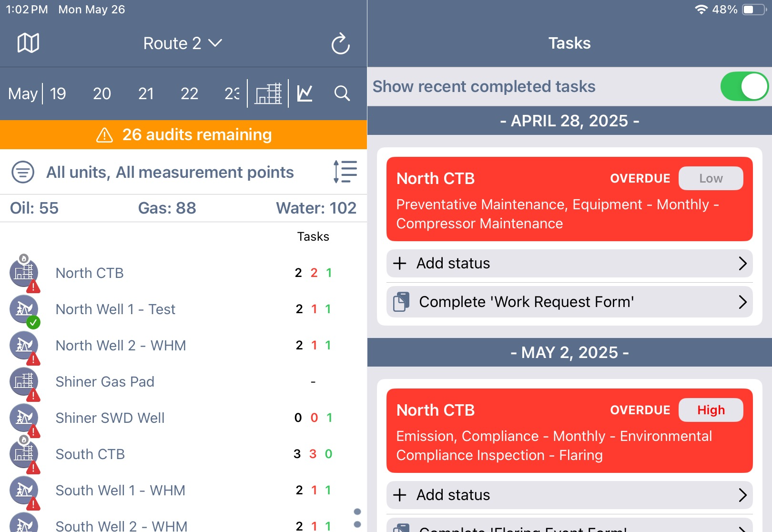The height and width of the screenshot is (532, 772).
Task: Open the map view icon
Action: tap(28, 43)
